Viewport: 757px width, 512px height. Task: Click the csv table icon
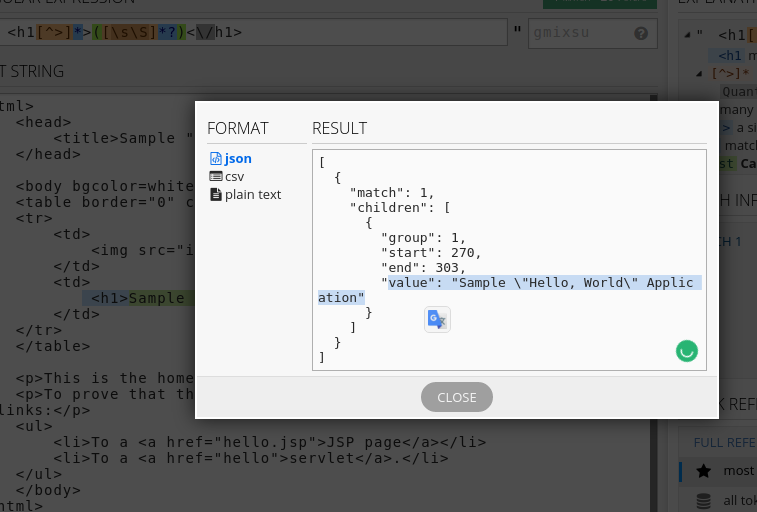click(x=215, y=176)
